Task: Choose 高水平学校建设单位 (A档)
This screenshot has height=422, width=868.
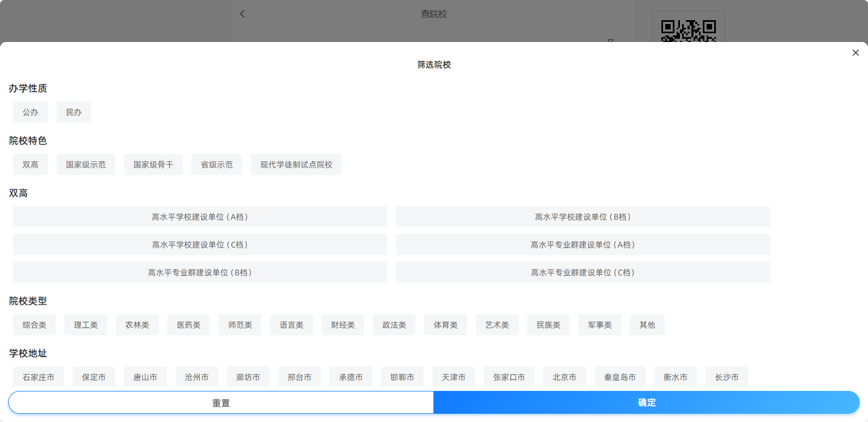Action: point(200,217)
